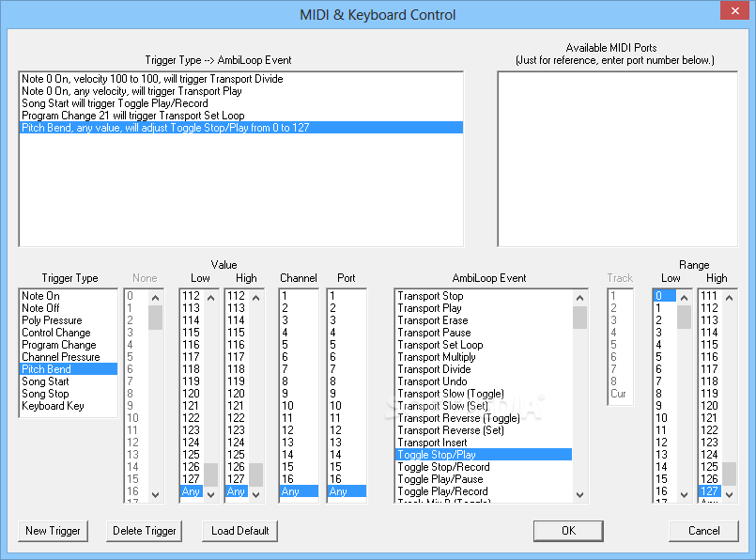Select Transport Erase event
The width and height of the screenshot is (756, 560).
pos(484,320)
